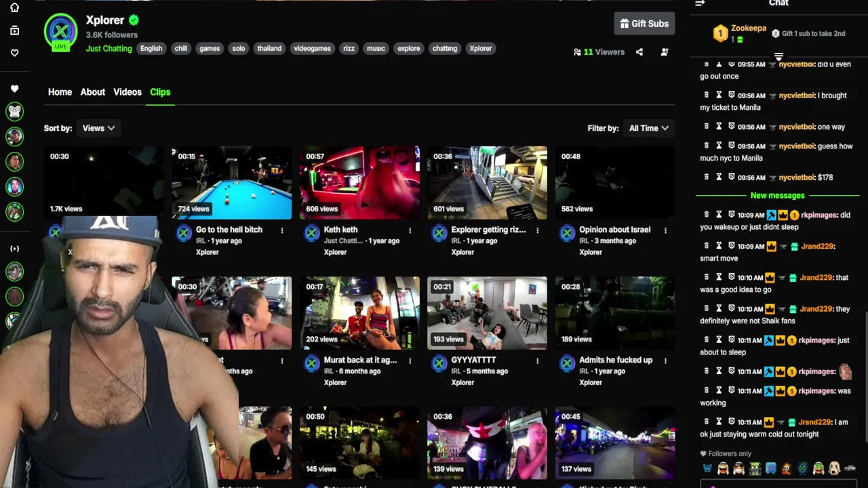Open the 202 views clip thumbnail
868x488 pixels.
[359, 313]
